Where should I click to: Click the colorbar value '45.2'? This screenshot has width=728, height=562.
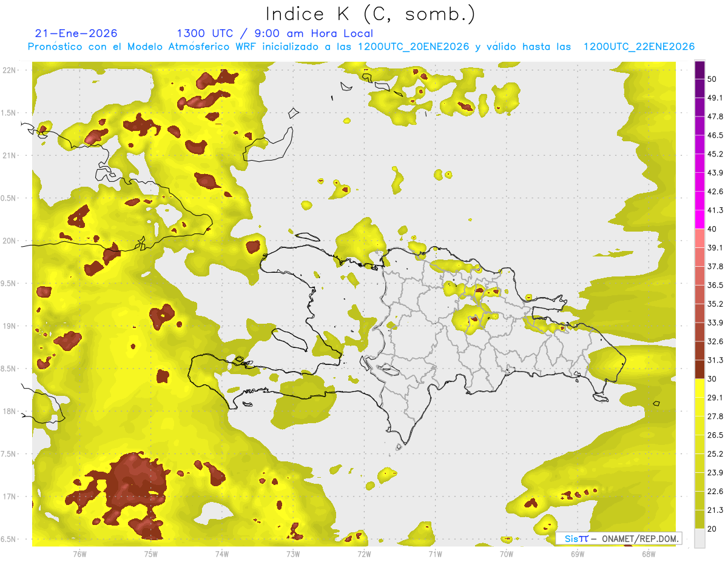pos(715,154)
